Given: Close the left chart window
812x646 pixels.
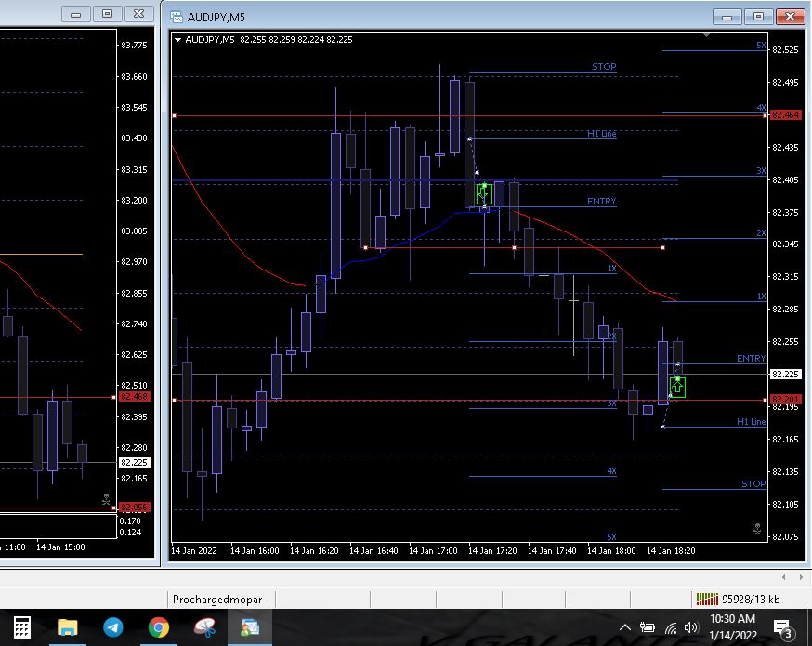Looking at the screenshot, I should point(138,14).
